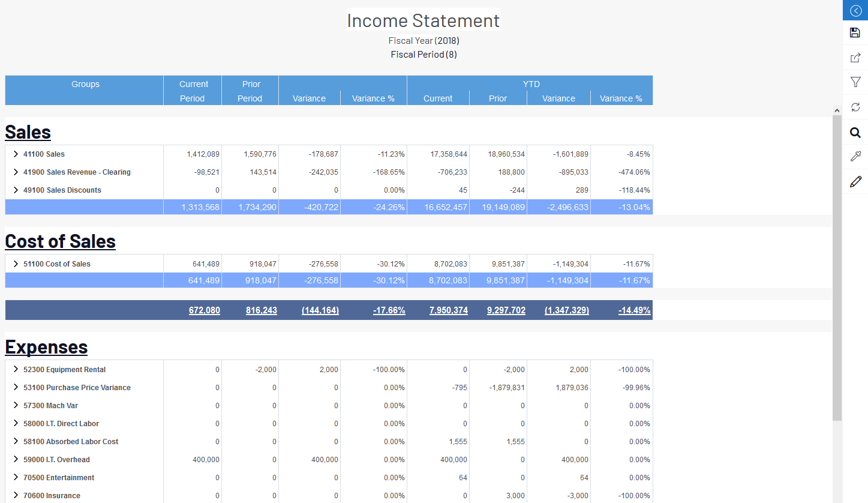Expand the 41900 Sales Revenue - Clearing row
Screen dimensions: 868x503
16,172
